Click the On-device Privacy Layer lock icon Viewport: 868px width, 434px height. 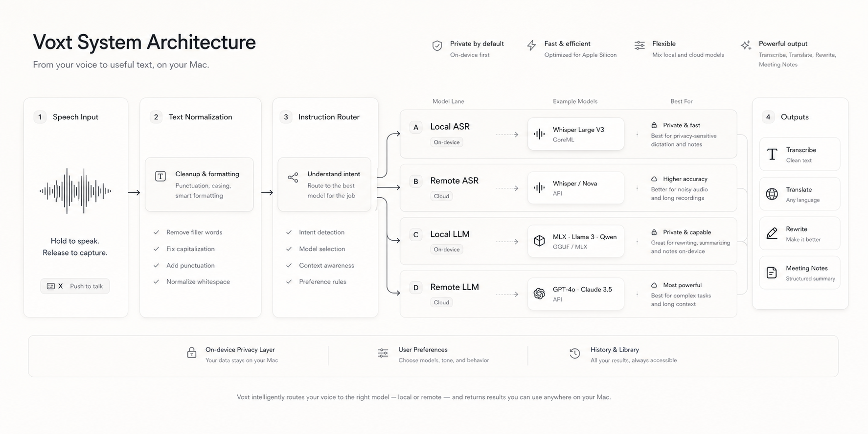[192, 353]
